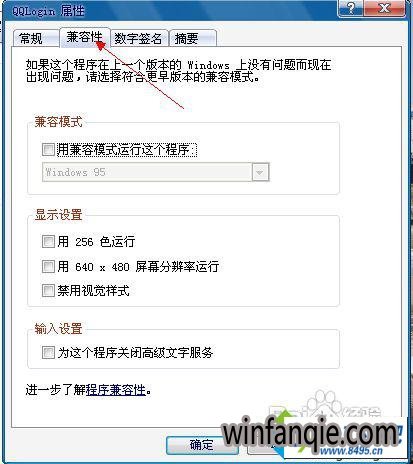Click the 显示设置 group label
413x464 pixels.
pyautogui.click(x=58, y=215)
